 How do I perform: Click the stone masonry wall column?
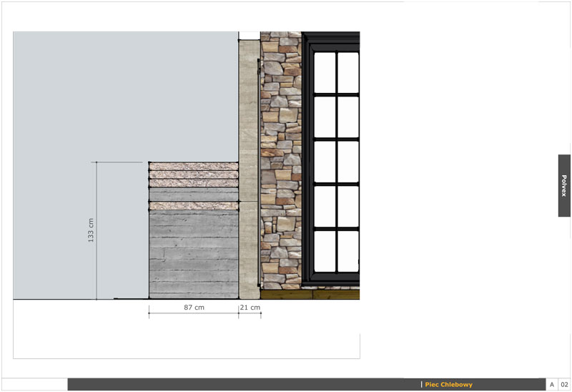tap(280, 165)
